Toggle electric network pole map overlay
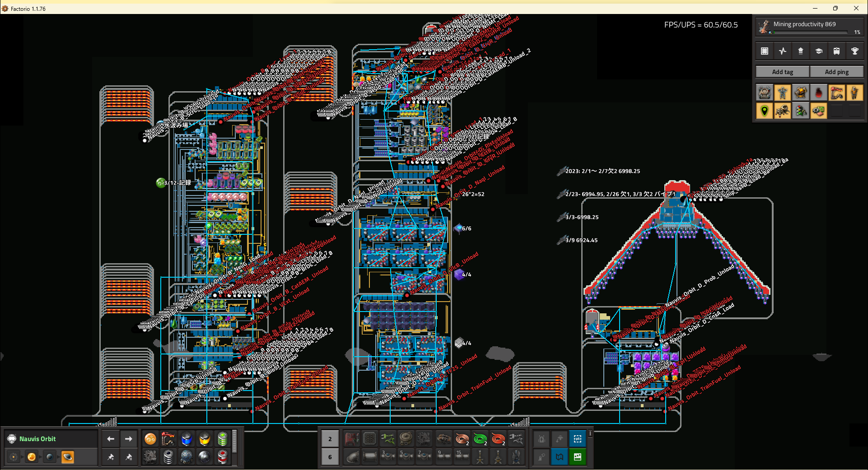Image resolution: width=868 pixels, height=470 pixels. tap(782, 93)
